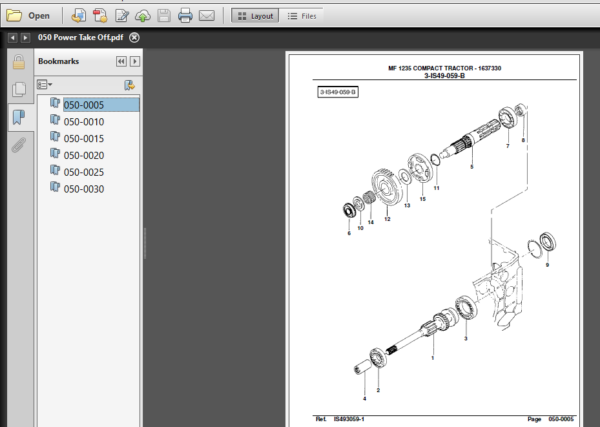Click the Bookmarks panel title
Image resolution: width=600 pixels, height=427 pixels.
(x=59, y=61)
